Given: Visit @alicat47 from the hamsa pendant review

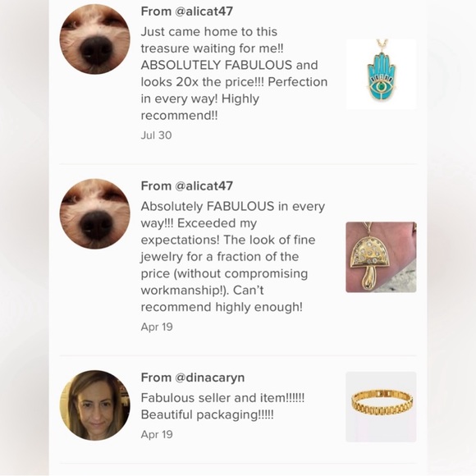Looking at the screenshot, I should coord(204,11).
